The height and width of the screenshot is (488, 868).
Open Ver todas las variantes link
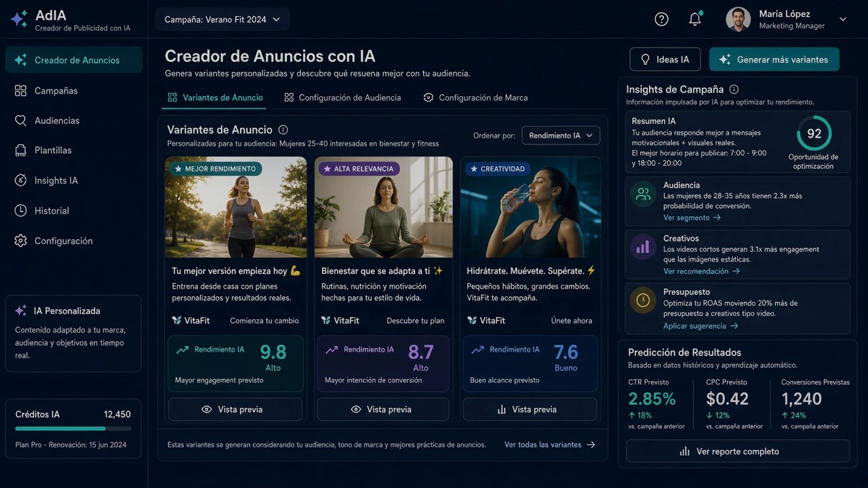click(x=550, y=445)
